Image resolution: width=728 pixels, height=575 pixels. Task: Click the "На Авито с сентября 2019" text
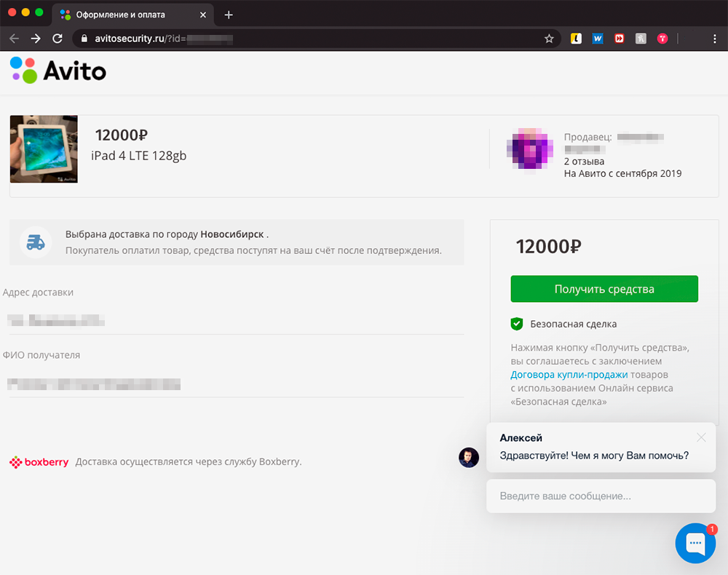(622, 173)
